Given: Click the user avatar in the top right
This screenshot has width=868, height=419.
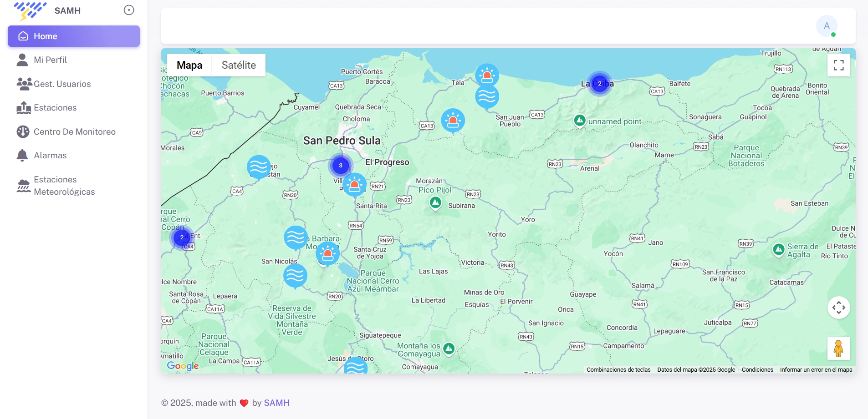Looking at the screenshot, I should click(826, 26).
